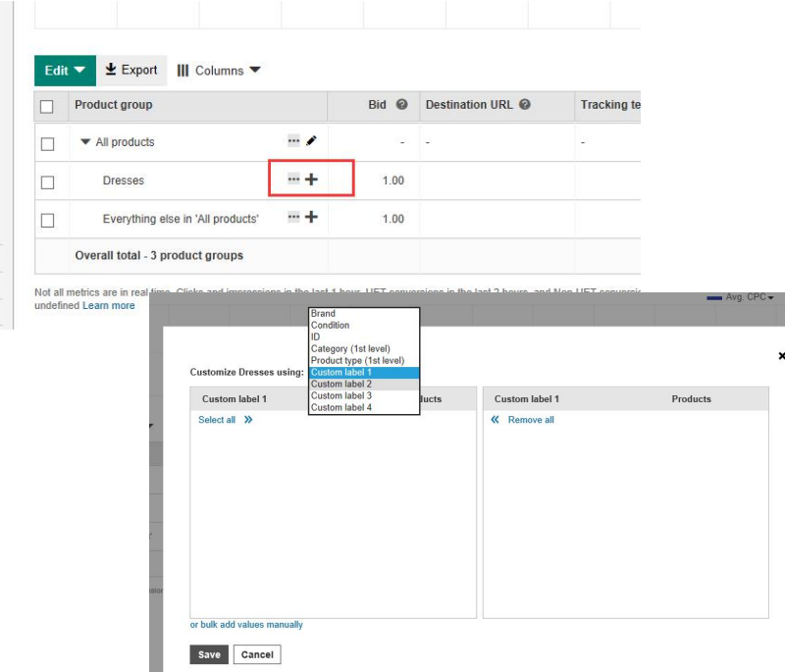Open ellipsis menu for Everything else row
The image size is (785, 672).
tap(293, 218)
